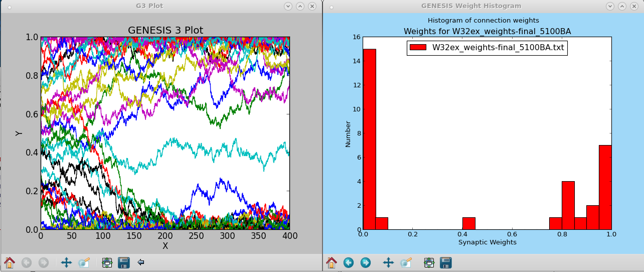Activate Zoom-to-rectangle in G3 Plot toolbar

[x=84, y=262]
